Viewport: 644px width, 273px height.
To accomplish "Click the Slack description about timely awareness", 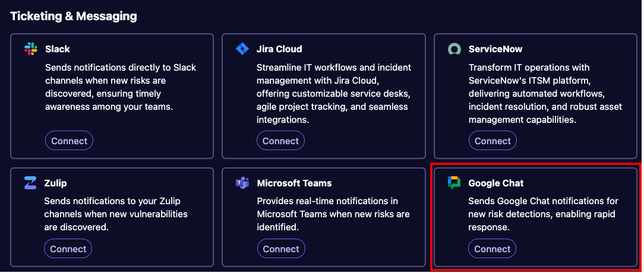I will 121,87.
